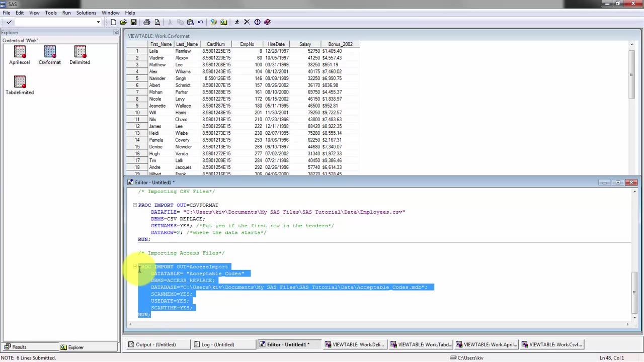The width and height of the screenshot is (644, 362).
Task: Click the Salary column header
Action: point(305,44)
